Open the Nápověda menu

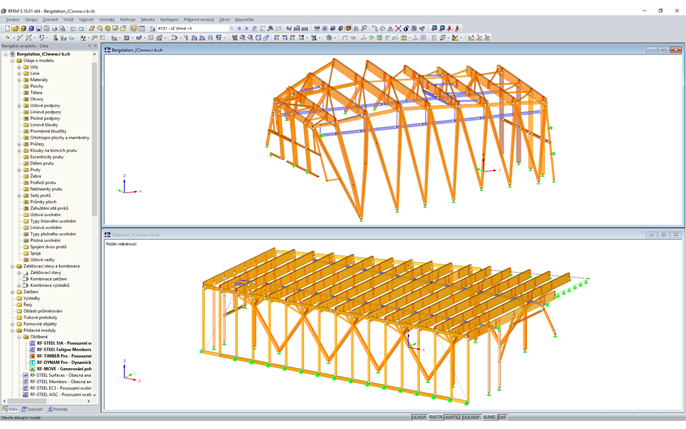244,20
